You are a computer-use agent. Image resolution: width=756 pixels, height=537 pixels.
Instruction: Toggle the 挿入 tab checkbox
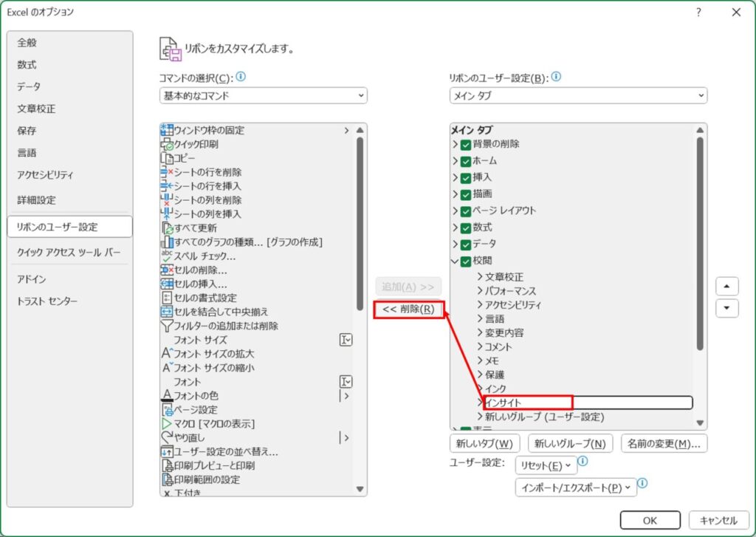pyautogui.click(x=465, y=178)
